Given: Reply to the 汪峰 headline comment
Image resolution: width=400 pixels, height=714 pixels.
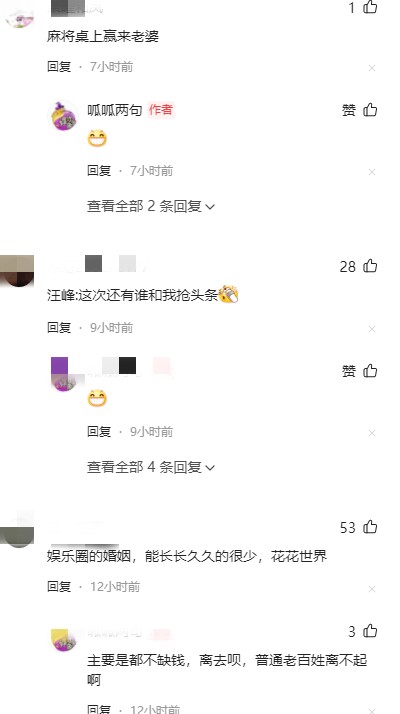Looking at the screenshot, I should [59, 327].
